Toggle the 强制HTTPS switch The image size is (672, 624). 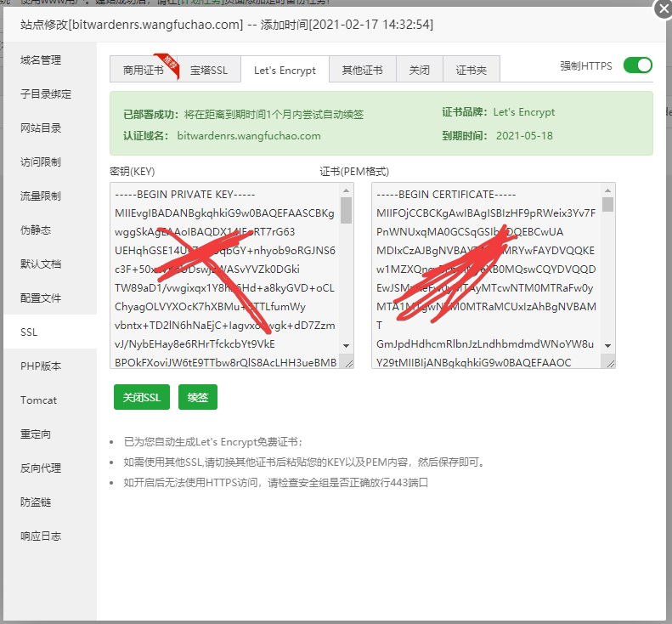click(x=638, y=65)
